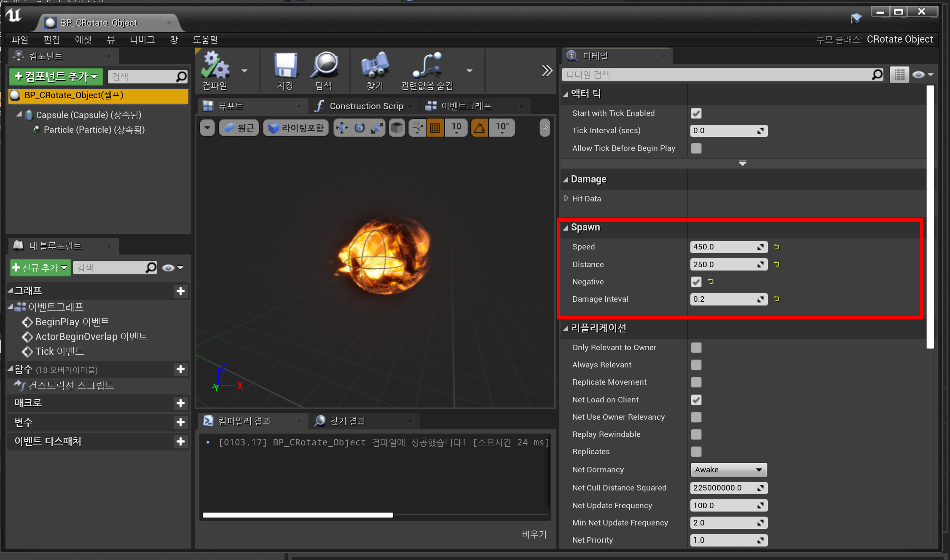Image resolution: width=950 pixels, height=560 pixels.
Task: Toggle the rotation snap angle icon
Action: pyautogui.click(x=480, y=128)
